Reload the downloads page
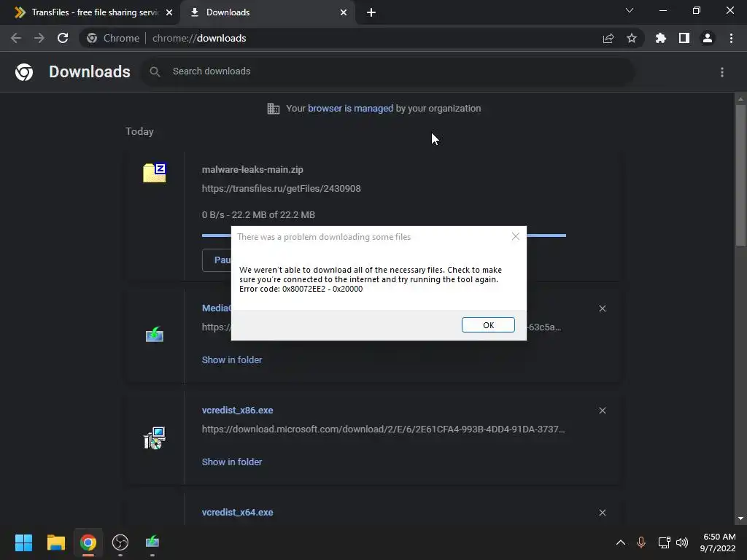The height and width of the screenshot is (560, 747). (x=63, y=38)
